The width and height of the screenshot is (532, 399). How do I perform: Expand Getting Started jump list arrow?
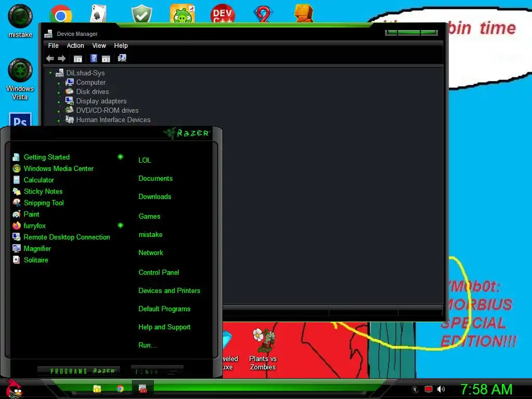[121, 157]
